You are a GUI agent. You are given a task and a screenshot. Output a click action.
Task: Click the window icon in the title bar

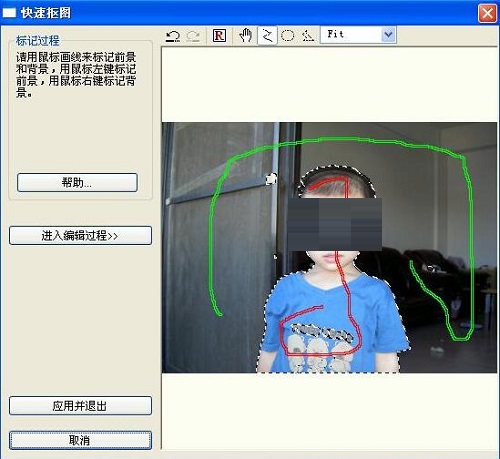coord(9,13)
